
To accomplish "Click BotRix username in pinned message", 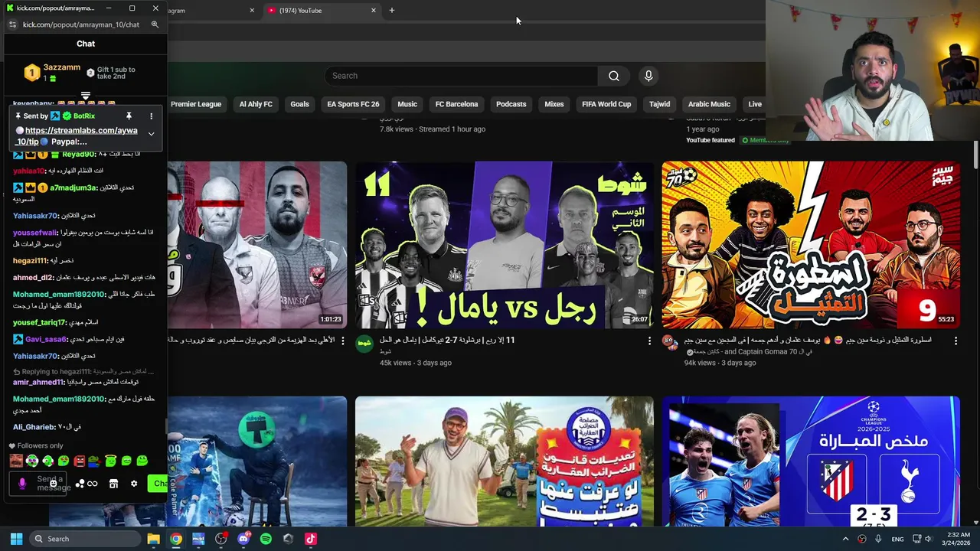I will (84, 116).
